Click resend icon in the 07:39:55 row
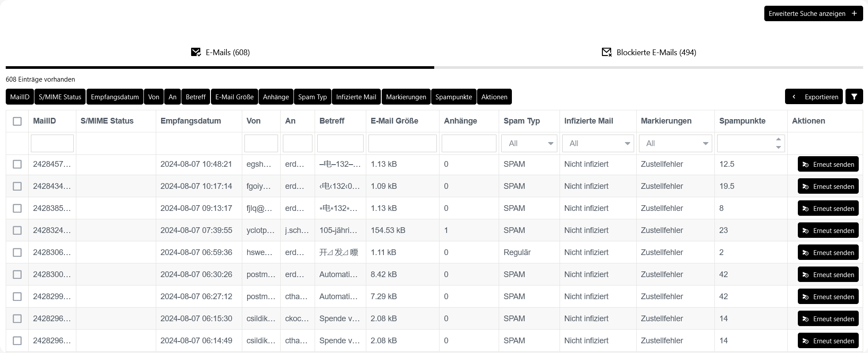This screenshot has height=353, width=868. (805, 231)
